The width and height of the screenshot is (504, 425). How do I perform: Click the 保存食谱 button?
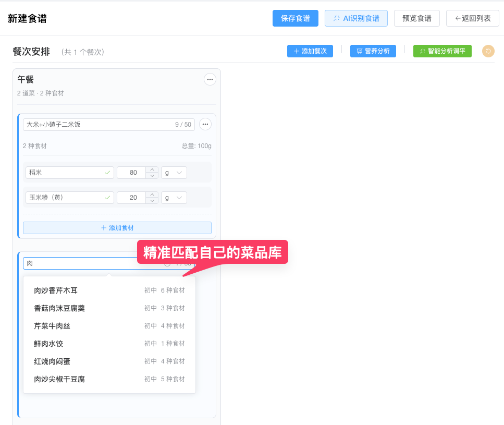(295, 18)
